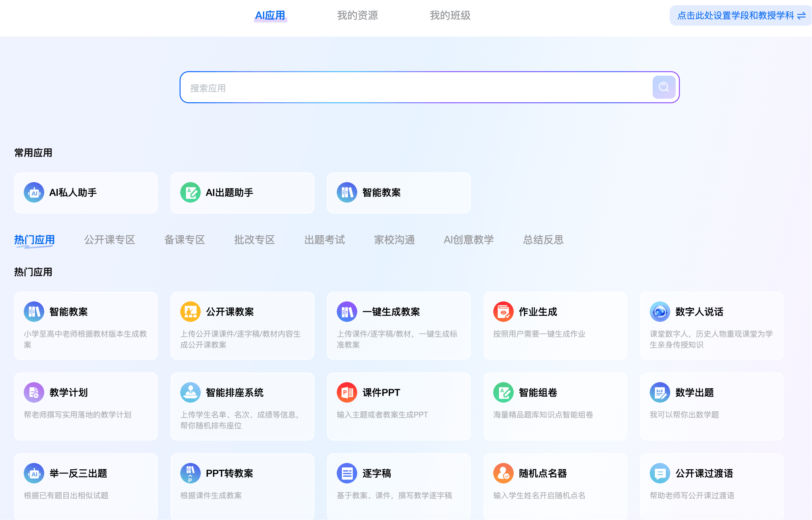Viewport: 812px width, 520px height.
Task: Open the 数学出题 icon
Action: [x=660, y=392]
